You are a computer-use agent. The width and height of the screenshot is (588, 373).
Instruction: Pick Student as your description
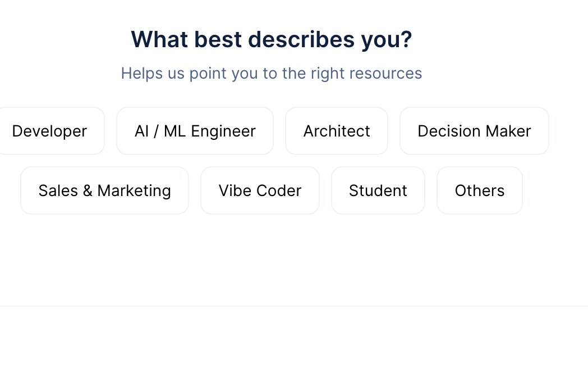378,190
